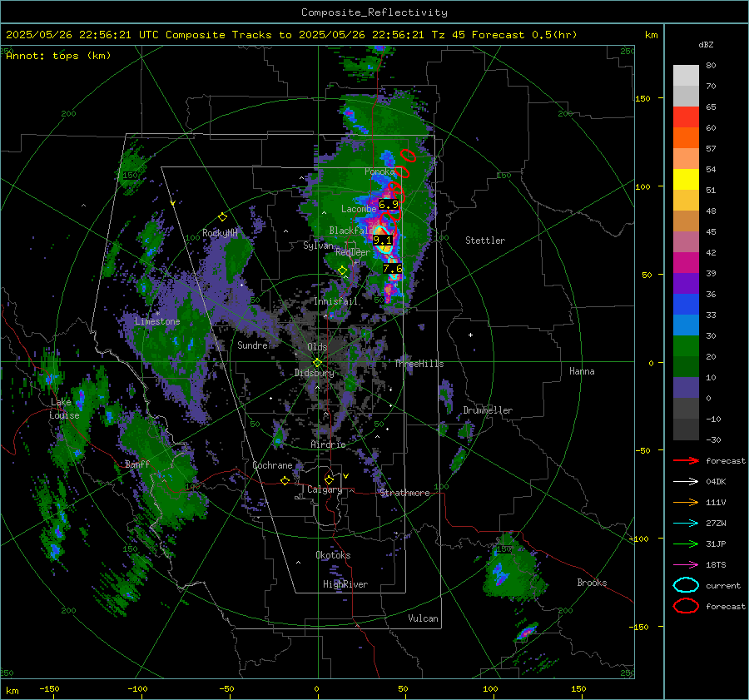Click the Didsbury map label

tap(315, 373)
